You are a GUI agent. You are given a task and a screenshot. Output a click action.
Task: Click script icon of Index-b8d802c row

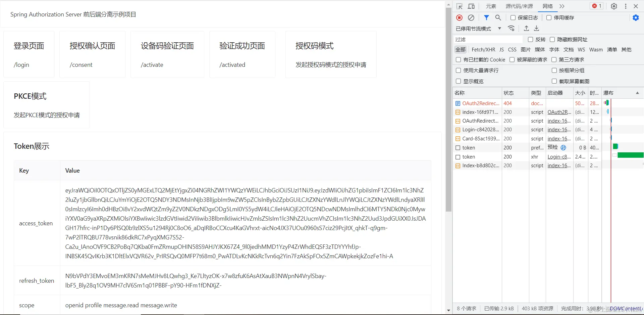tap(458, 166)
